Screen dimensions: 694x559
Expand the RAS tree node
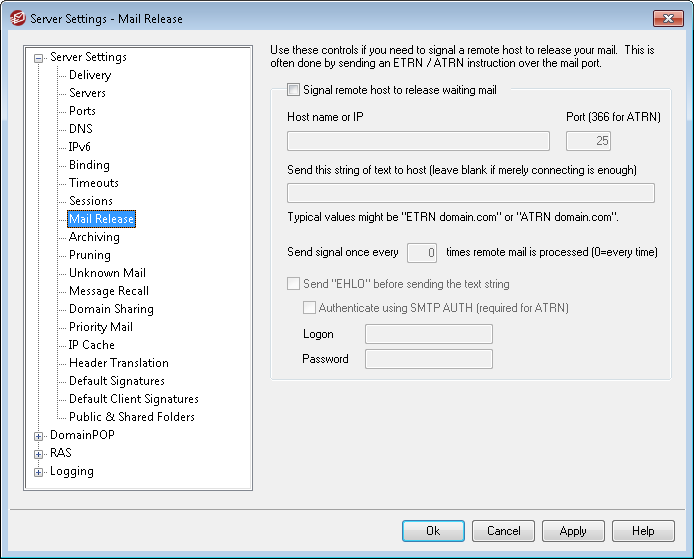[x=39, y=453]
